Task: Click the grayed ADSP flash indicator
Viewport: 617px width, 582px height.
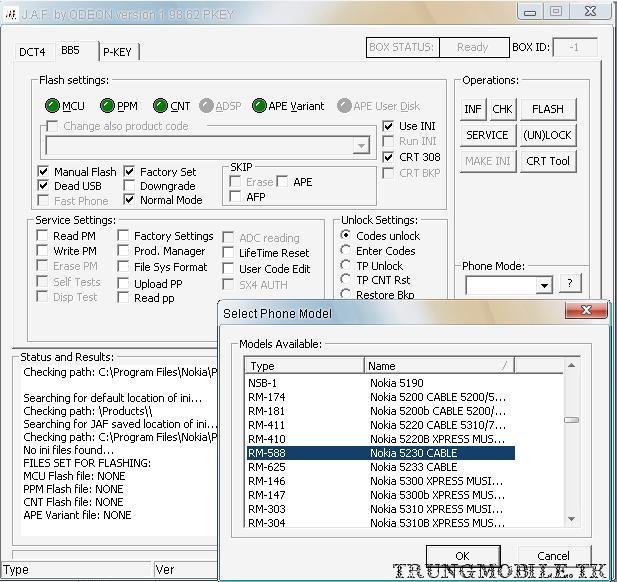Action: point(206,106)
